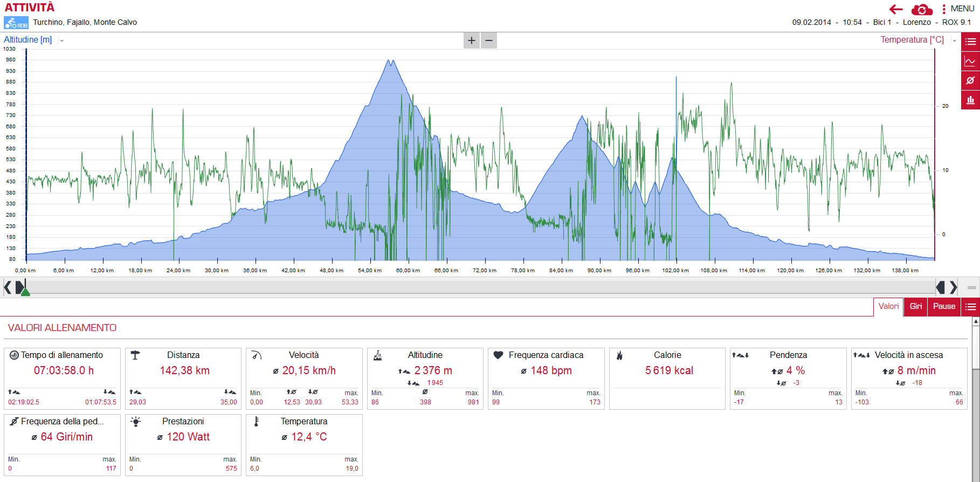Click the uphill time value 02:19:02.5
The image size is (980, 482).
(x=24, y=402)
